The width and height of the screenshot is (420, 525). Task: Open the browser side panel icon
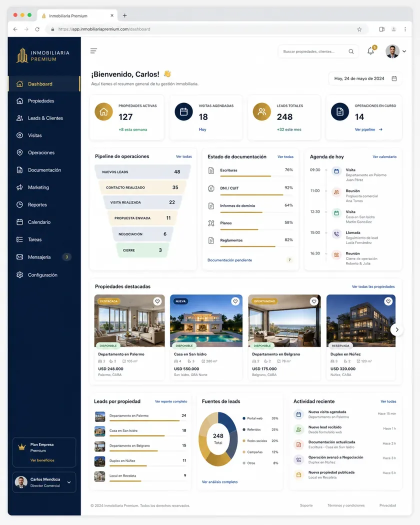[382, 29]
